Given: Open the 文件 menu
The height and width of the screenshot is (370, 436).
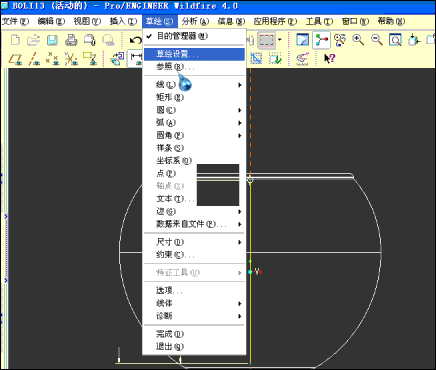Looking at the screenshot, I should [x=15, y=22].
